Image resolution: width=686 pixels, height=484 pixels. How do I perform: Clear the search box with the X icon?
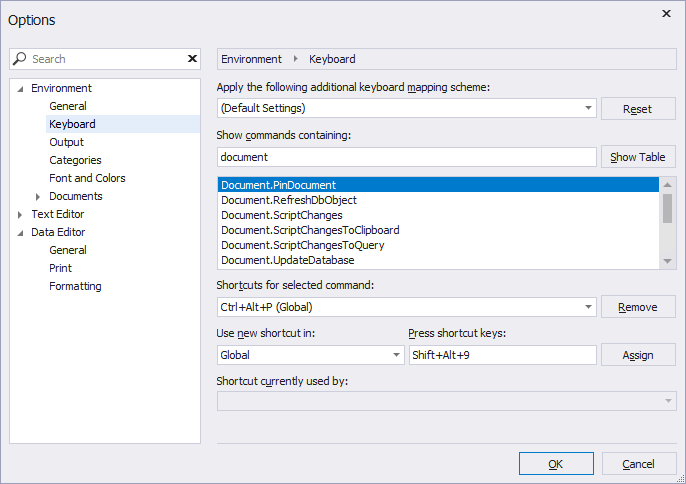pyautogui.click(x=192, y=59)
